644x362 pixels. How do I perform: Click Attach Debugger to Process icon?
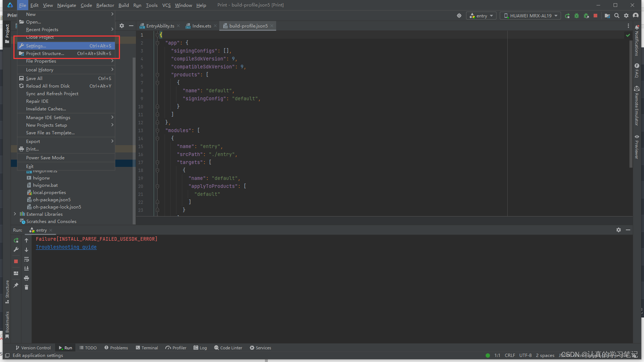586,16
